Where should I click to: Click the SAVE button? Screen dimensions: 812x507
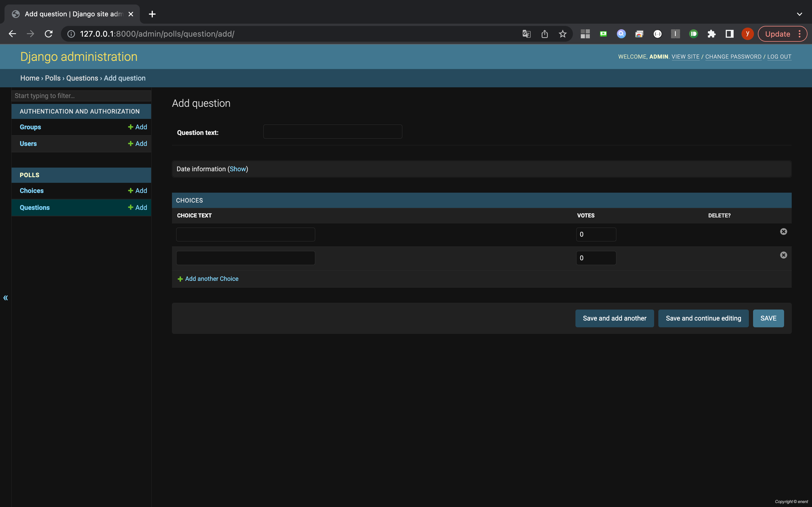[768, 318]
